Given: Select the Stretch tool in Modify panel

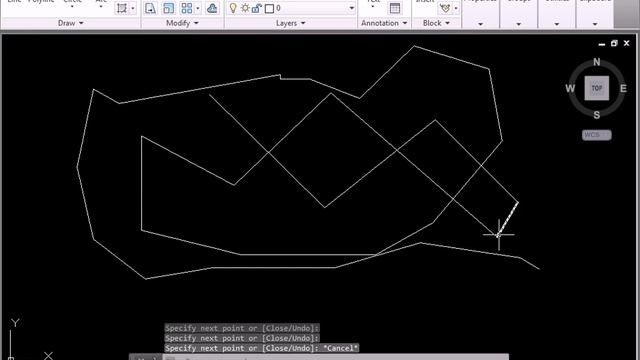Looking at the screenshot, I should [150, 8].
